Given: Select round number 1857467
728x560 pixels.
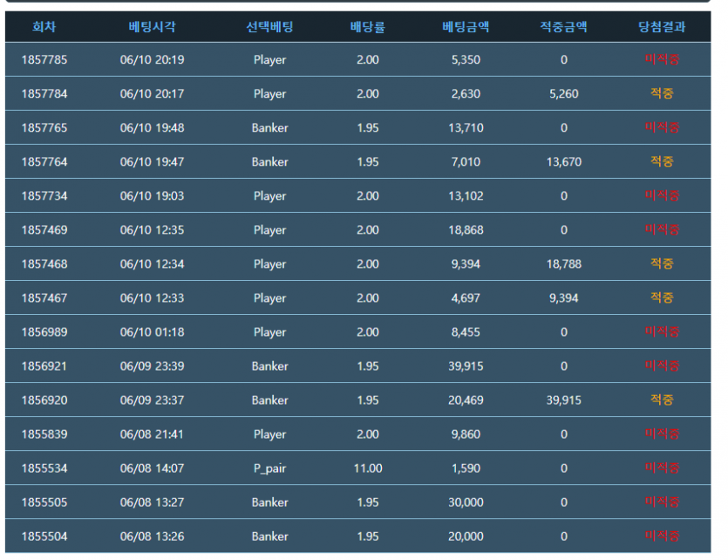Looking at the screenshot, I should tap(44, 298).
